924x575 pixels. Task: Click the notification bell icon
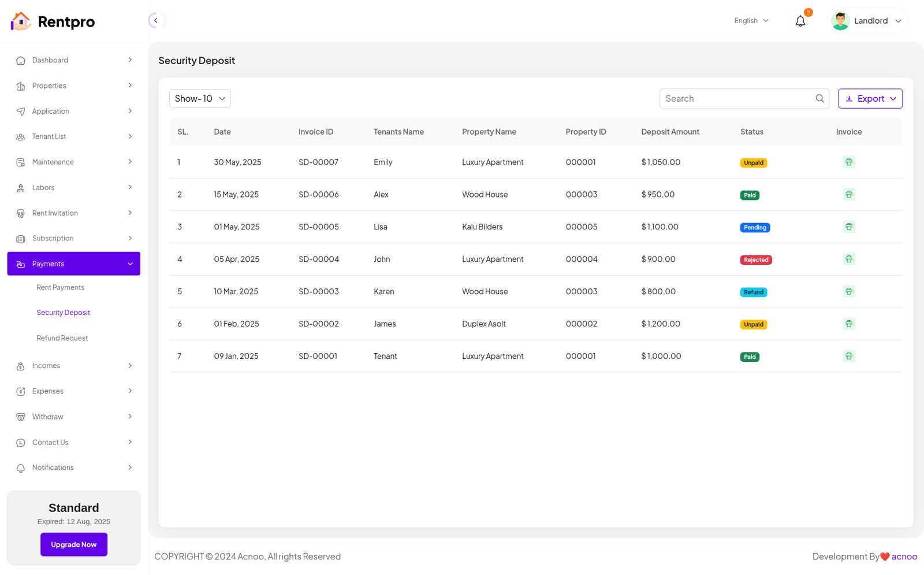tap(800, 21)
